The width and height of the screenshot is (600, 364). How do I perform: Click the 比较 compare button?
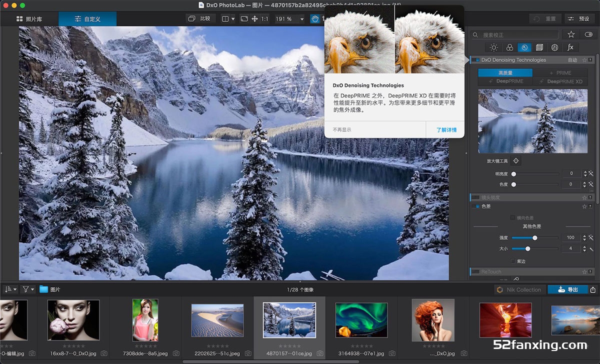(x=200, y=19)
